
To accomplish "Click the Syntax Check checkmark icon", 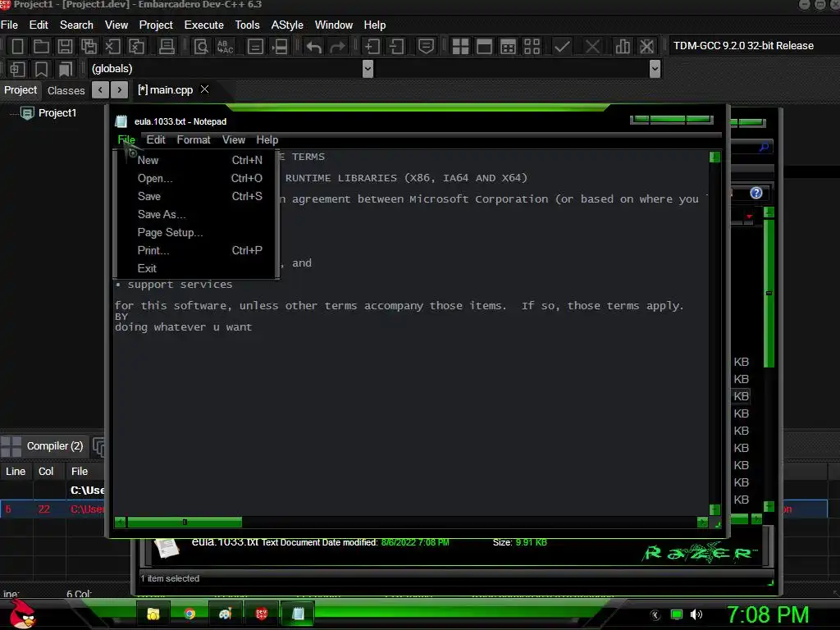I will coord(562,46).
